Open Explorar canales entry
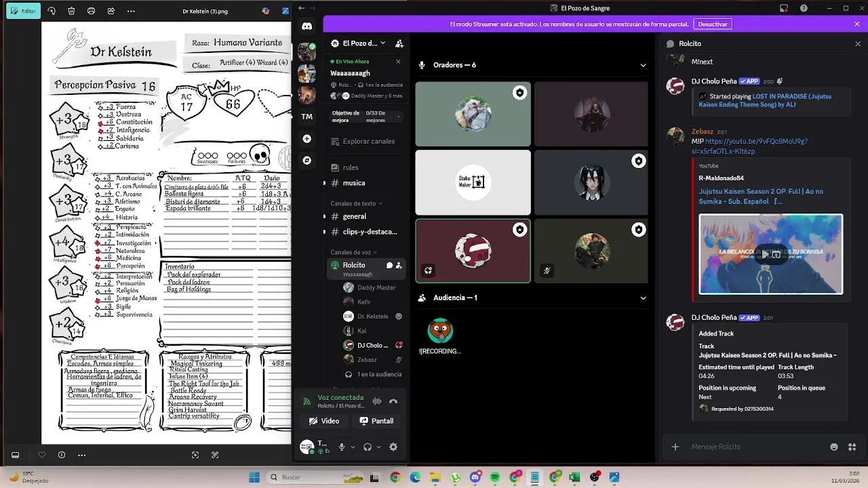Viewport: 868px width, 488px height. pyautogui.click(x=365, y=141)
